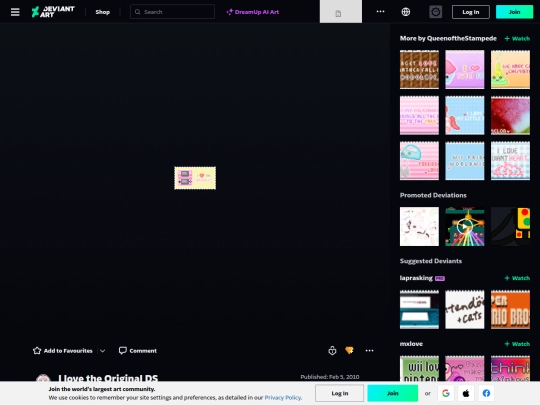Open the laprasking profile link

coord(416,278)
